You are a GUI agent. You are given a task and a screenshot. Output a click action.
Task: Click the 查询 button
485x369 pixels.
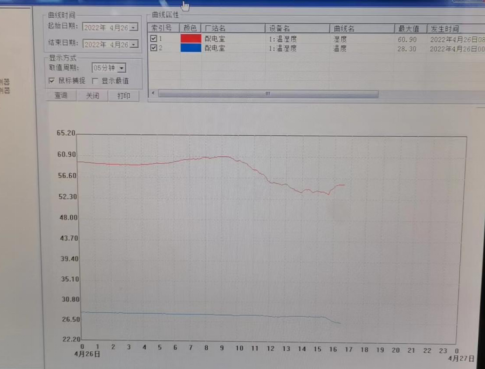pos(61,96)
